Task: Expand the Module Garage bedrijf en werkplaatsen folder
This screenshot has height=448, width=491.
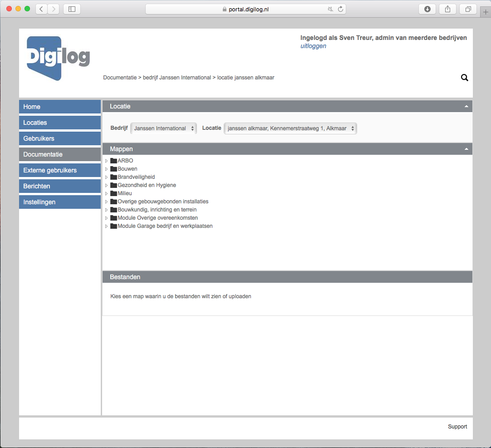Action: click(x=106, y=226)
